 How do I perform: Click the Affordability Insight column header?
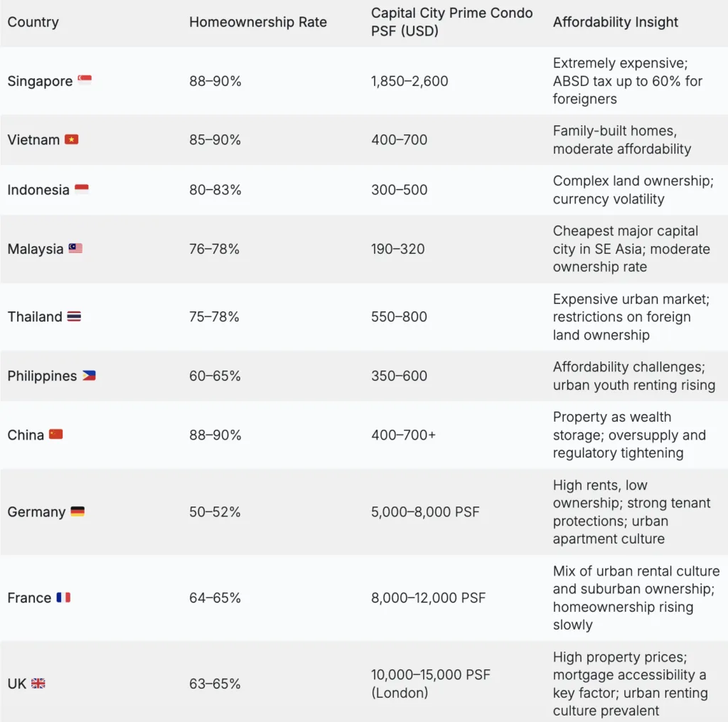(x=616, y=22)
